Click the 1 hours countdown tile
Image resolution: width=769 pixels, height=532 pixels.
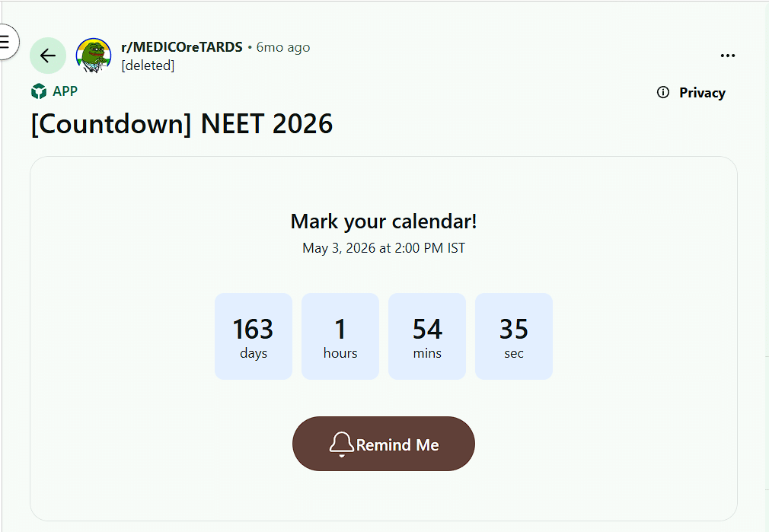(340, 336)
